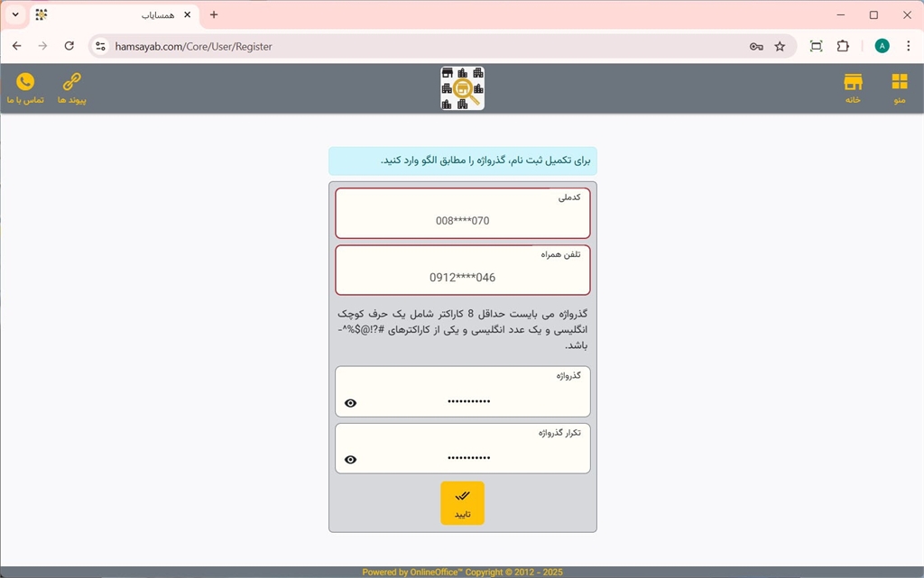Open a new browser tab

pyautogui.click(x=214, y=15)
